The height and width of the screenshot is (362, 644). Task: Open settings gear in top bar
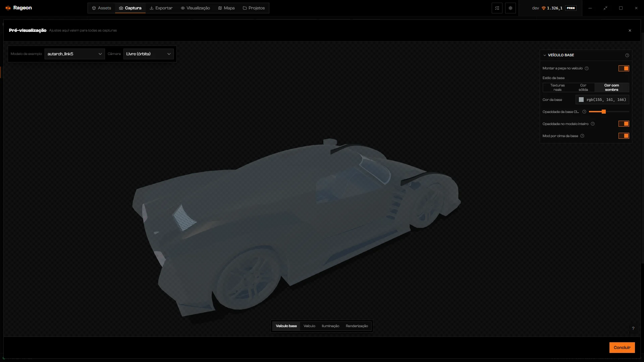pos(511,8)
